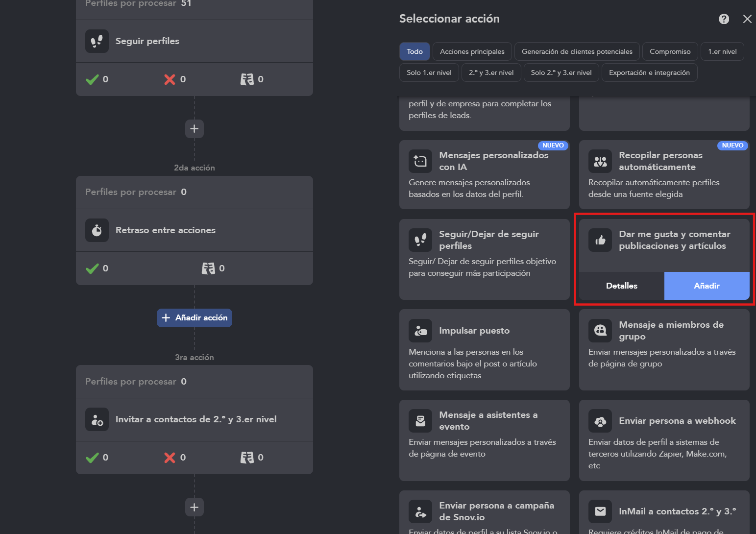
Task: Click the Añadir button on highlighted card
Action: 707,286
